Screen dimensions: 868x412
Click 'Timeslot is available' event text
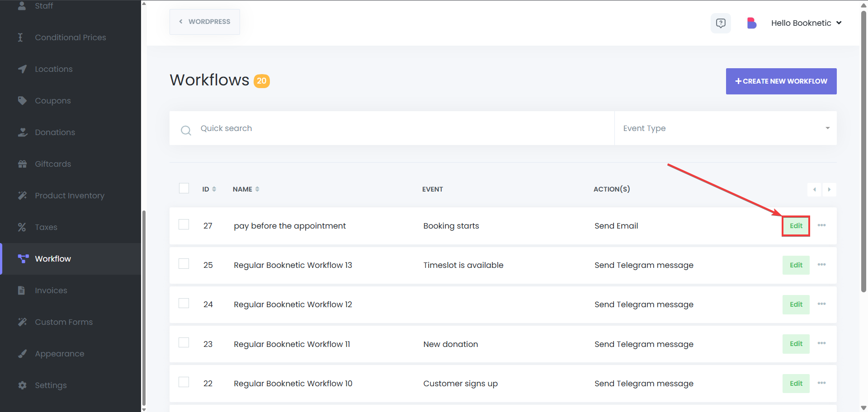tap(463, 265)
